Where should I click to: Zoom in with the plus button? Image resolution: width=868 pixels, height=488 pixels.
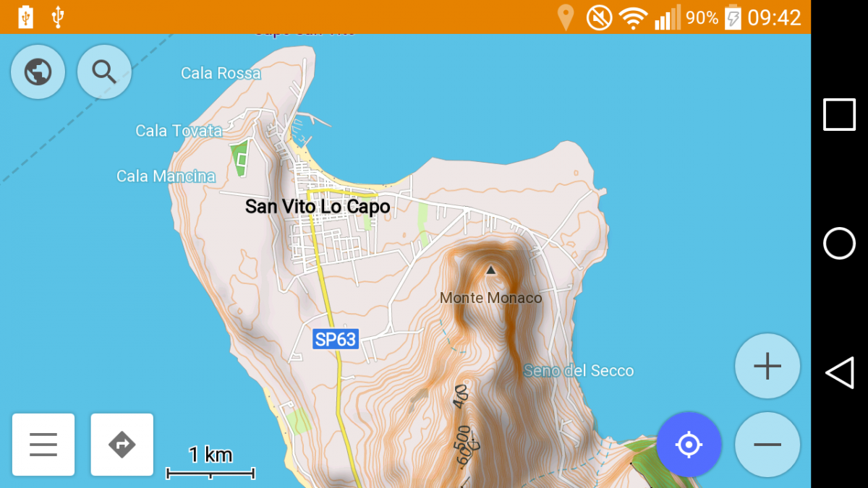(767, 367)
